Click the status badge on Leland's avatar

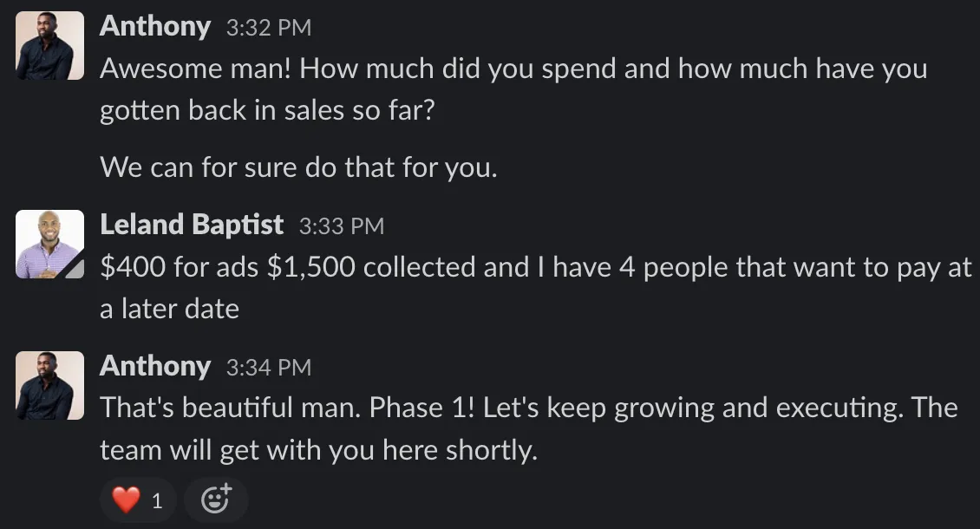point(76,271)
